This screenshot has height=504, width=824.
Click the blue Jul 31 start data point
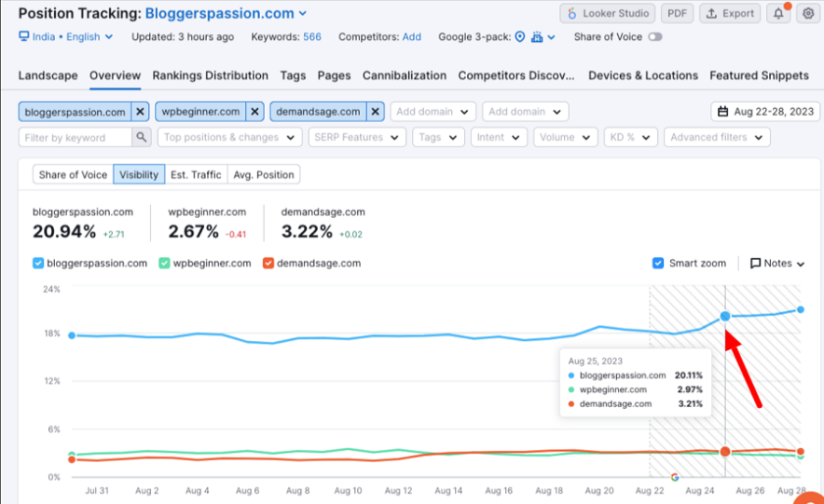[72, 335]
